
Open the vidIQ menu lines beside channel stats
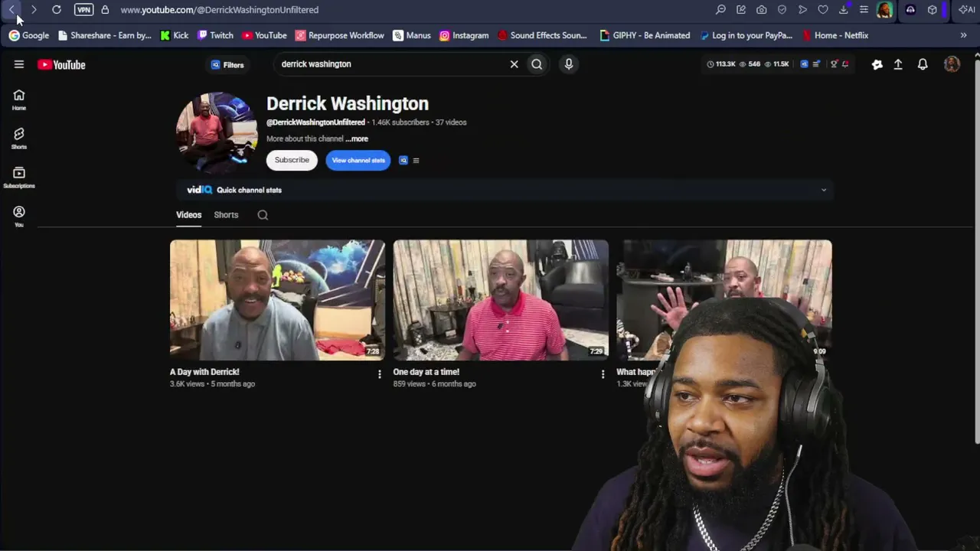click(416, 161)
